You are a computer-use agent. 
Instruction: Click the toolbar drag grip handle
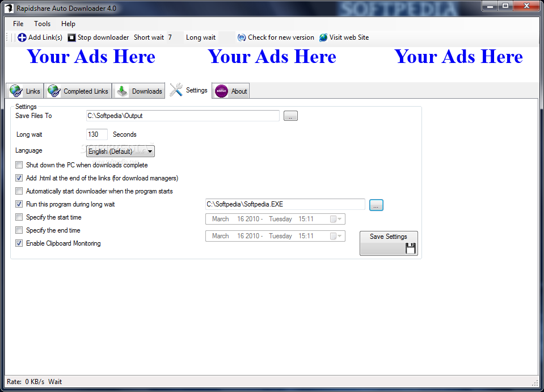(7, 37)
